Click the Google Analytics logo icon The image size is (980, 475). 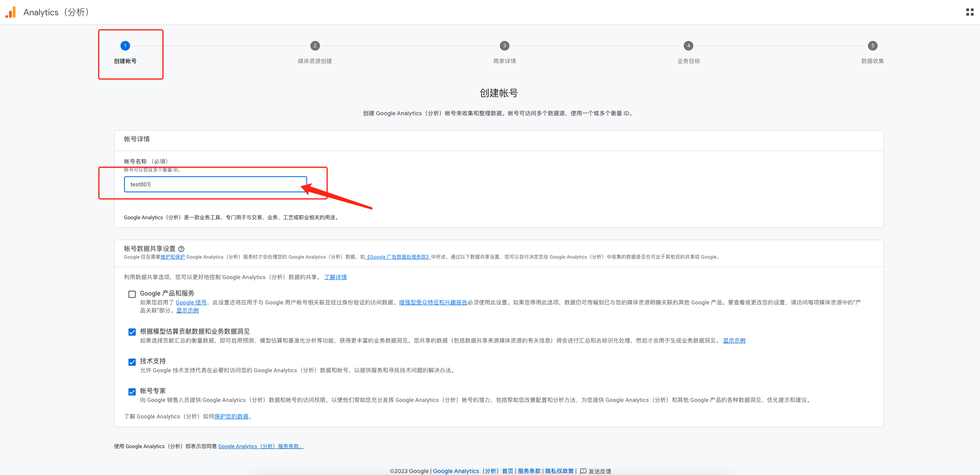point(11,12)
